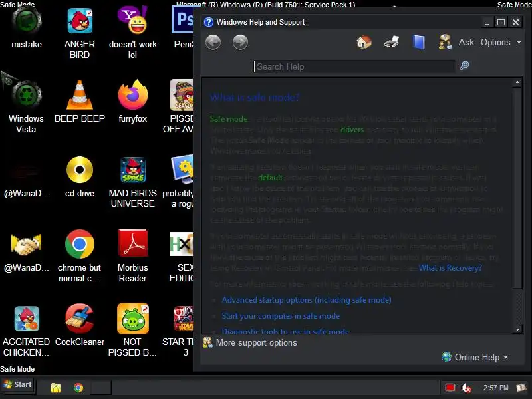Click the blank taskbar window button
The height and width of the screenshot is (399, 532).
101,388
